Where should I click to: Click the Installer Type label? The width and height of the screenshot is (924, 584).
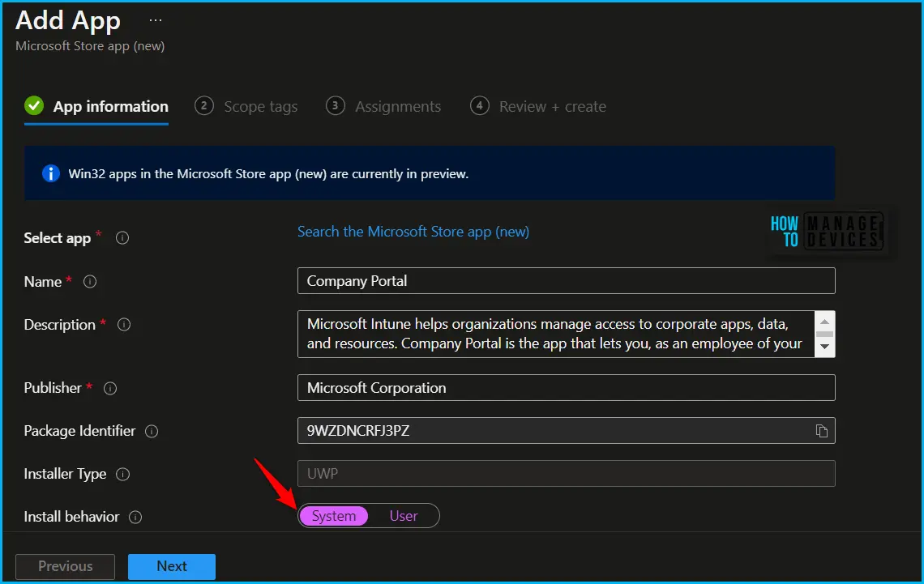pos(65,474)
